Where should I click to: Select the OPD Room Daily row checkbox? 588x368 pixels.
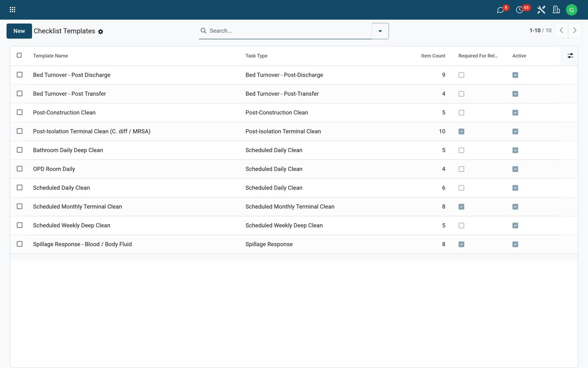tap(19, 169)
